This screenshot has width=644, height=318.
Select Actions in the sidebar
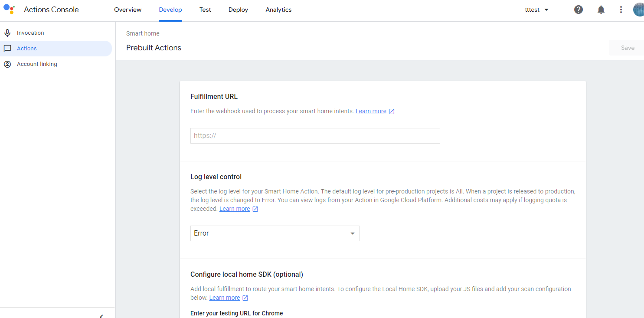point(56,49)
